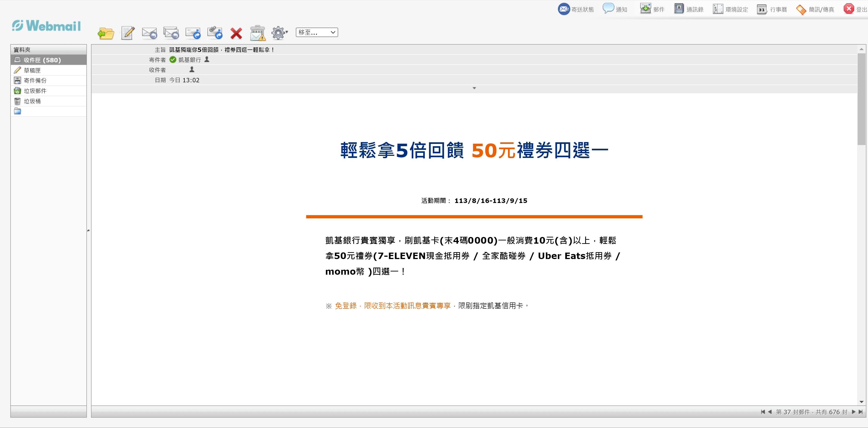Click status text 第 37 封郵件，共有 676 封

pos(811,412)
